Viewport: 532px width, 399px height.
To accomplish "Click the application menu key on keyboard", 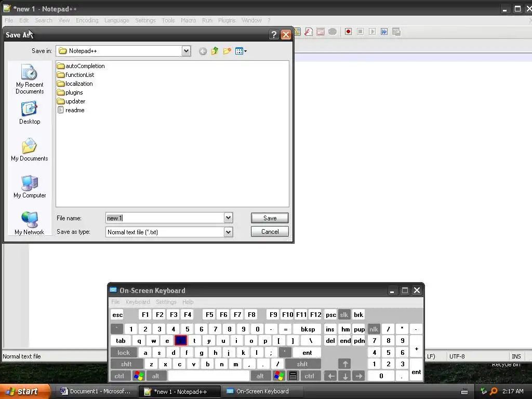I will click(293, 376).
